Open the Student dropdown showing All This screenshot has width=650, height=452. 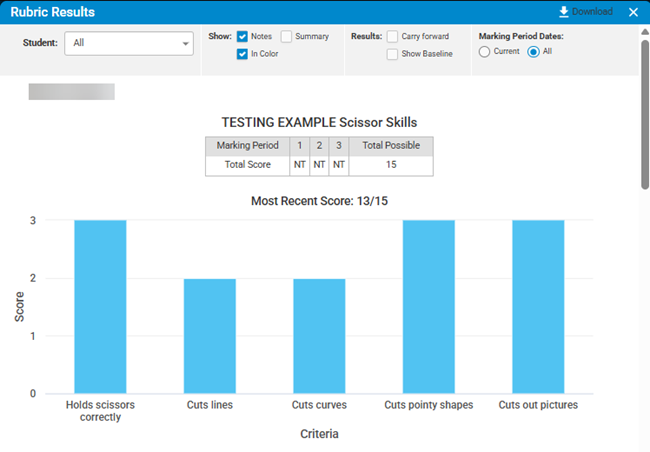pos(129,43)
